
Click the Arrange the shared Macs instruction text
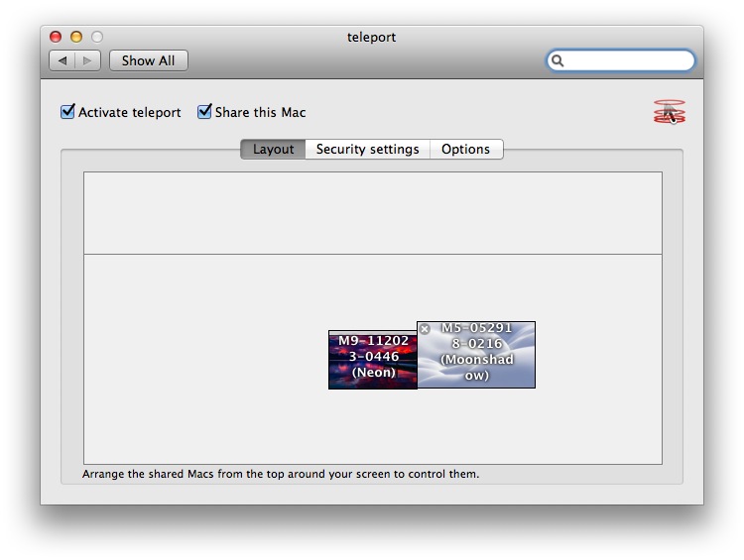click(x=281, y=474)
